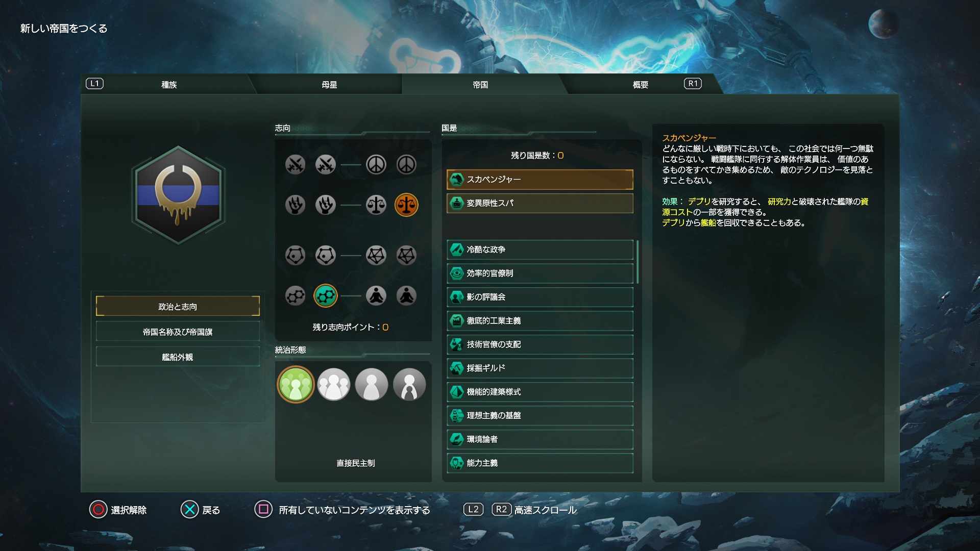The image size is (980, 551).
Task: Switch to the 種族 tab
Action: [169, 85]
